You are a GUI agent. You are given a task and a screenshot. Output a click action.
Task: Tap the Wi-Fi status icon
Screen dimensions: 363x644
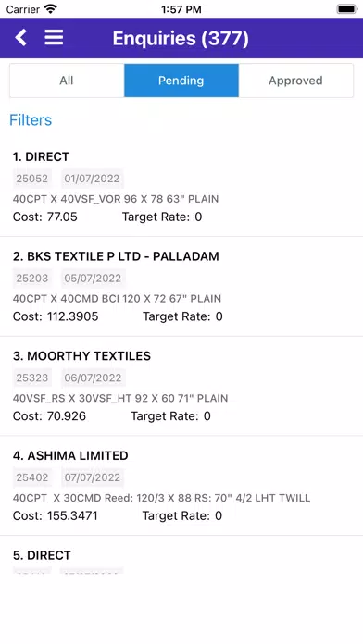click(x=51, y=8)
